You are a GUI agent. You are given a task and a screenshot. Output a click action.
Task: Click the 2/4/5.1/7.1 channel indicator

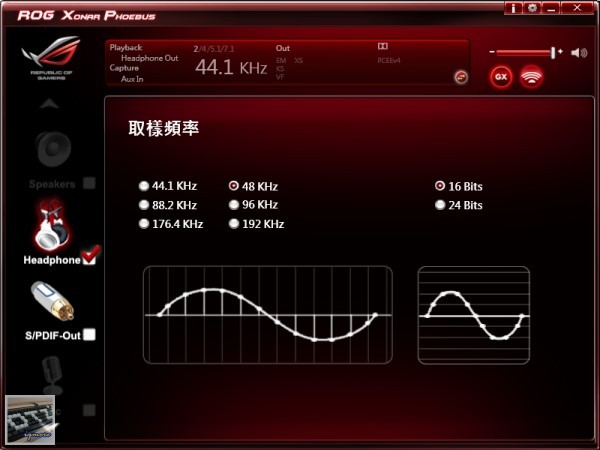point(214,49)
